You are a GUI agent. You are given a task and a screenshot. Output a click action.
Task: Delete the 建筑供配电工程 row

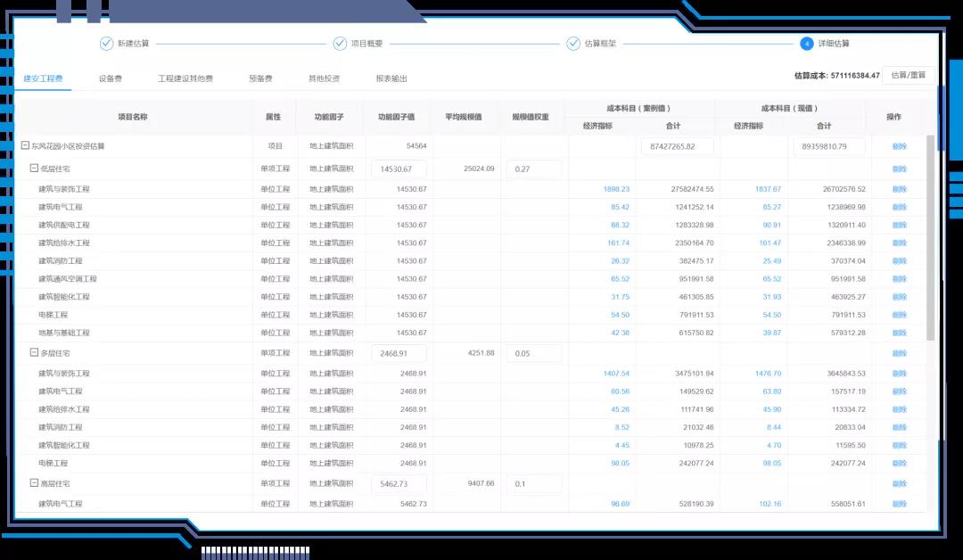pos(899,226)
